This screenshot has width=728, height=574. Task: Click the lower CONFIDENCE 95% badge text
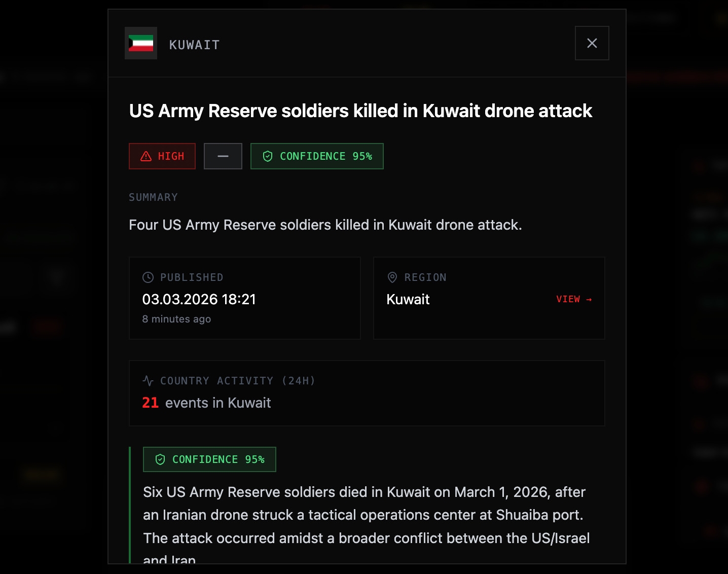tap(219, 459)
